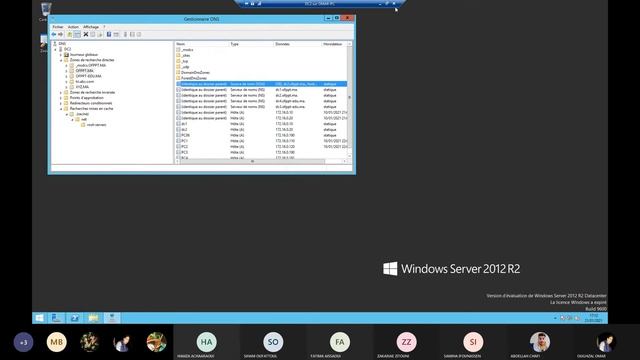Screen dimensions: 640x360
Task: Select the PC2 host (A) record
Action: click(x=261, y=147)
